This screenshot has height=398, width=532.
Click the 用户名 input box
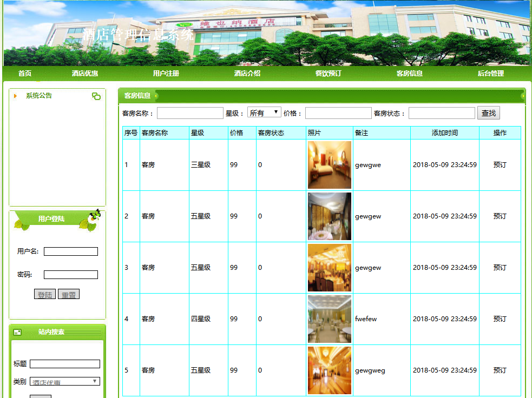click(x=71, y=251)
